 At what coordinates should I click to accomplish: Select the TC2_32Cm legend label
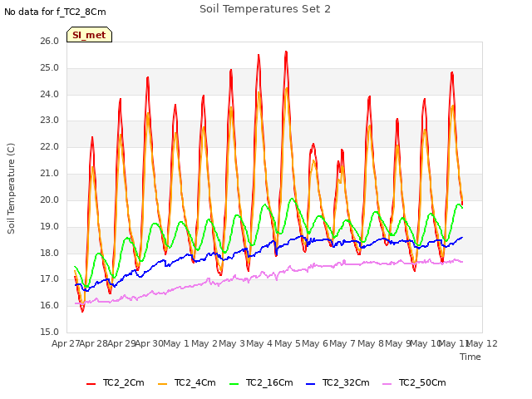[x=346, y=382]
